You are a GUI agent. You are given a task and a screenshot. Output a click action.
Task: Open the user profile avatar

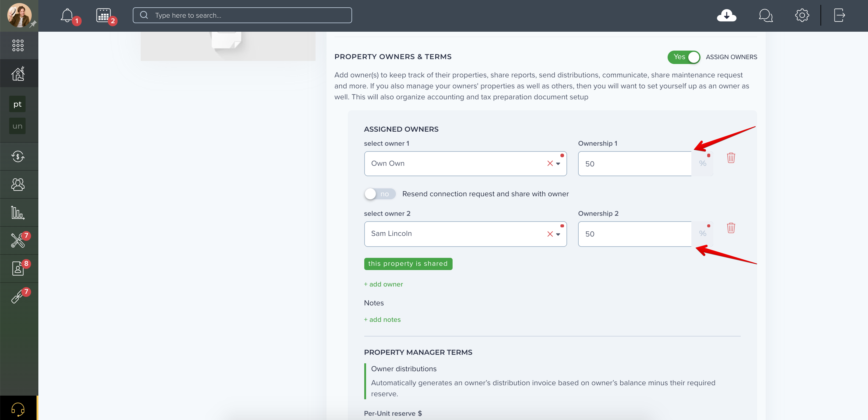click(x=19, y=15)
